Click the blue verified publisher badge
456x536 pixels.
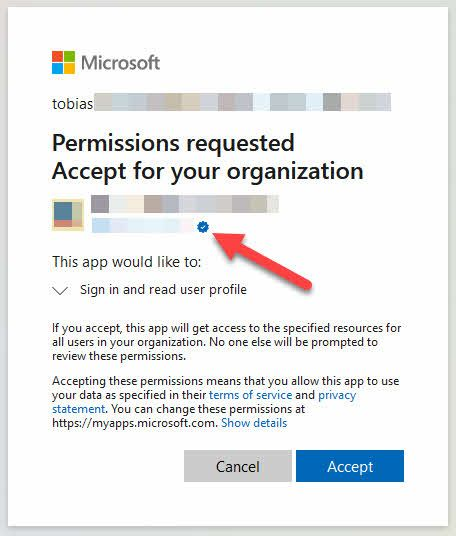click(x=203, y=227)
